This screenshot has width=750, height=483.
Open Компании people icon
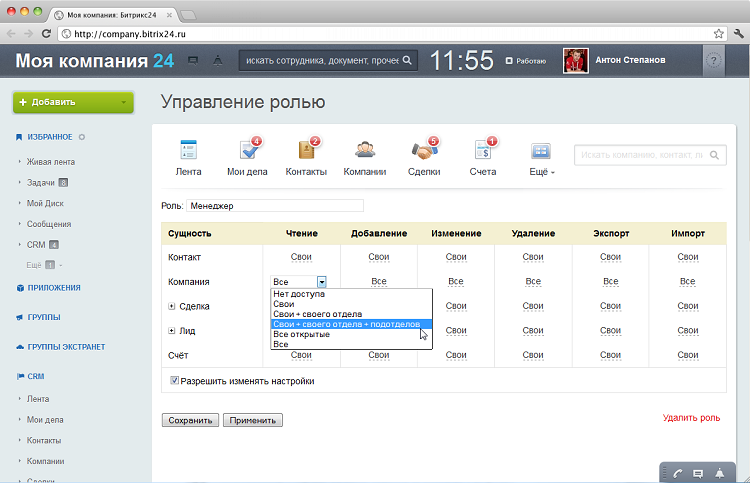coord(365,149)
